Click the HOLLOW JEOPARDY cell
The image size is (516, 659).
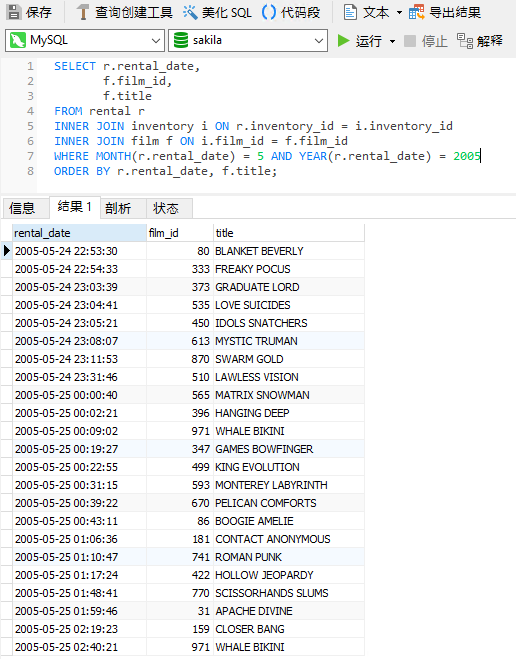(x=289, y=575)
